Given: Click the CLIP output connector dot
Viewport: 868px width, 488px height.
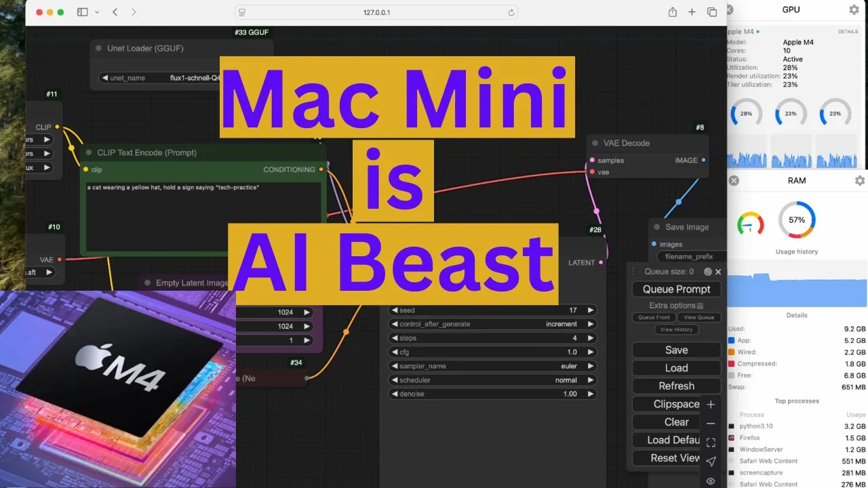Looking at the screenshot, I should [x=58, y=127].
